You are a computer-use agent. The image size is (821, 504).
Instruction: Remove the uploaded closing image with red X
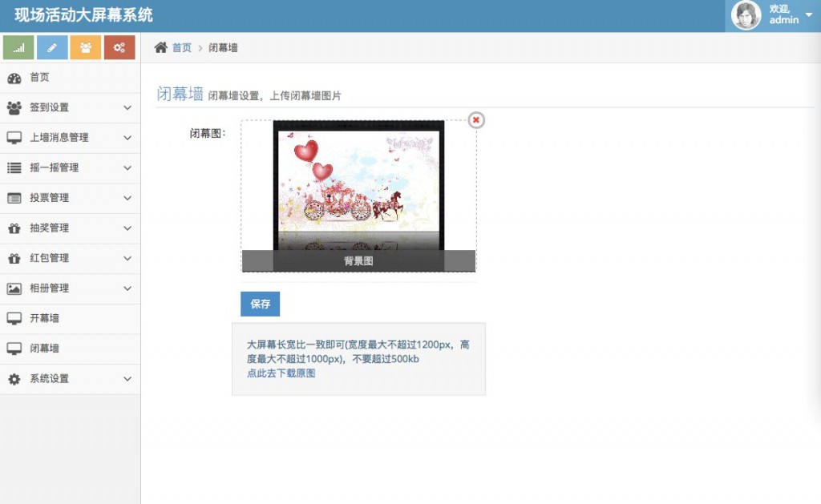[x=476, y=120]
